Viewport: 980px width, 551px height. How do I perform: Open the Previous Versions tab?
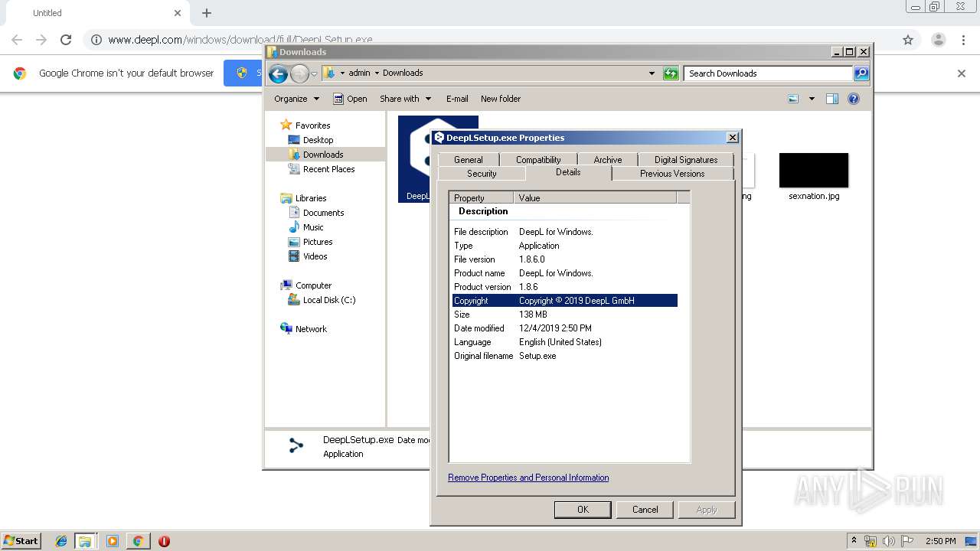tap(672, 174)
